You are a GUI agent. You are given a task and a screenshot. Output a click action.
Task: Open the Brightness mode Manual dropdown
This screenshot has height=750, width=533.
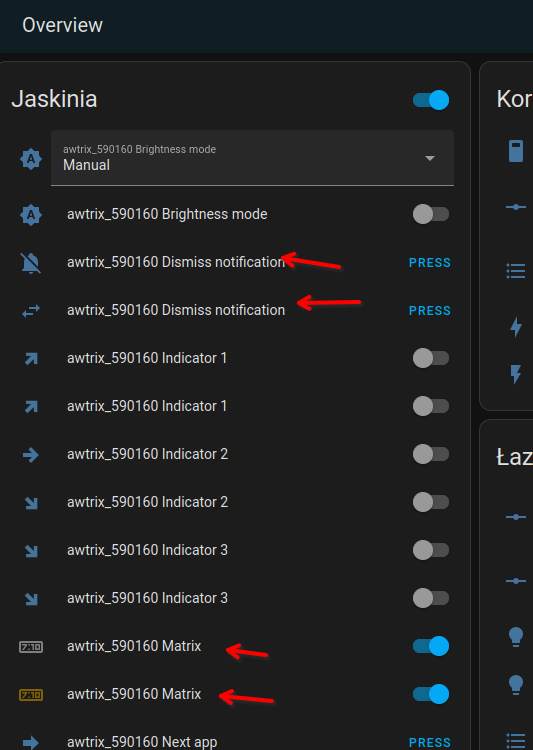[x=252, y=158]
